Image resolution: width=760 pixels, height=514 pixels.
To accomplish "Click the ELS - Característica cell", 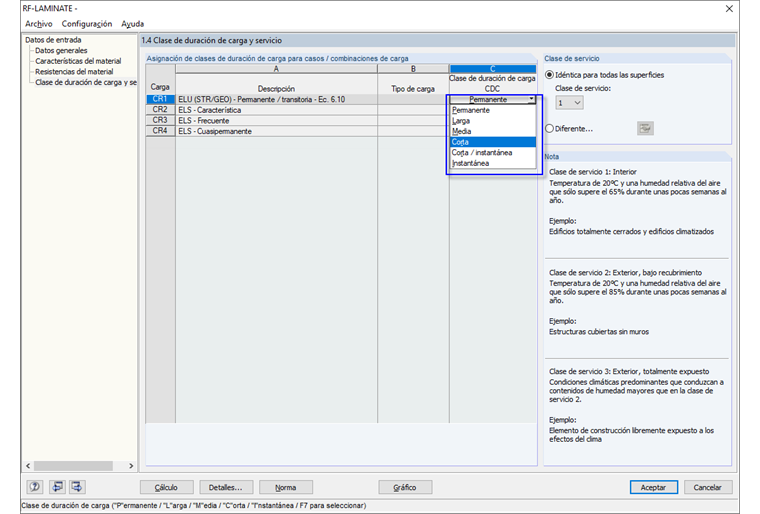I will [276, 110].
